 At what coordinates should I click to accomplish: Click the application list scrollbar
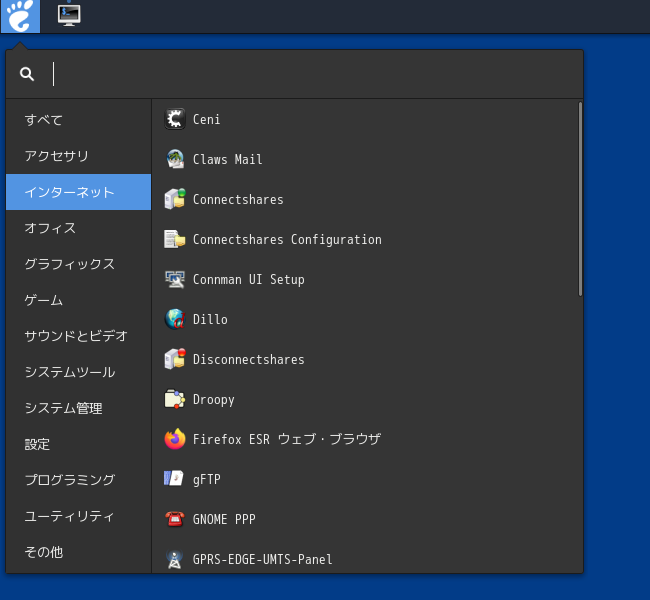pyautogui.click(x=580, y=199)
